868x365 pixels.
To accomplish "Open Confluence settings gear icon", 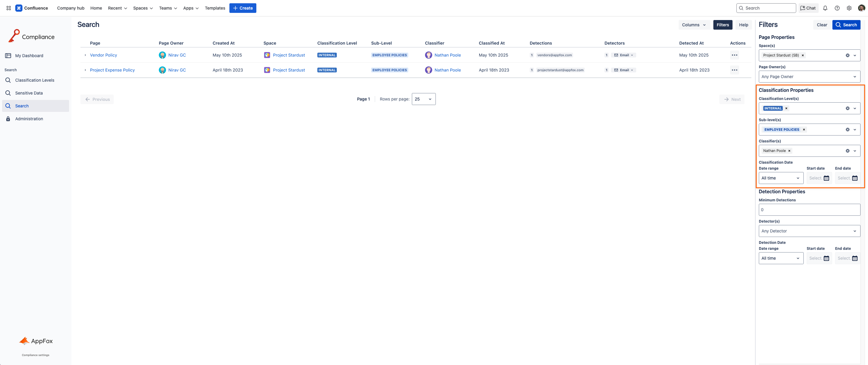I will click(849, 8).
